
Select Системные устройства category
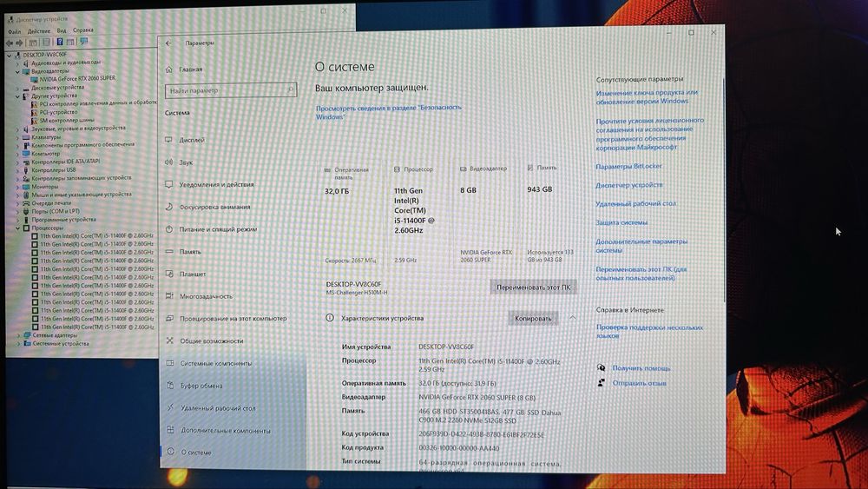pyautogui.click(x=61, y=344)
